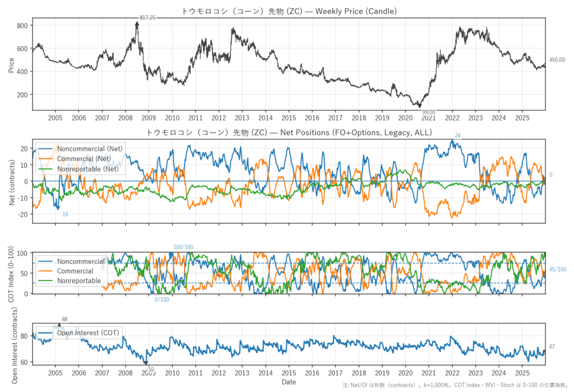574x392 pixels.
Task: Click the Open Interest peak marker labeled 88
Action: click(x=60, y=325)
